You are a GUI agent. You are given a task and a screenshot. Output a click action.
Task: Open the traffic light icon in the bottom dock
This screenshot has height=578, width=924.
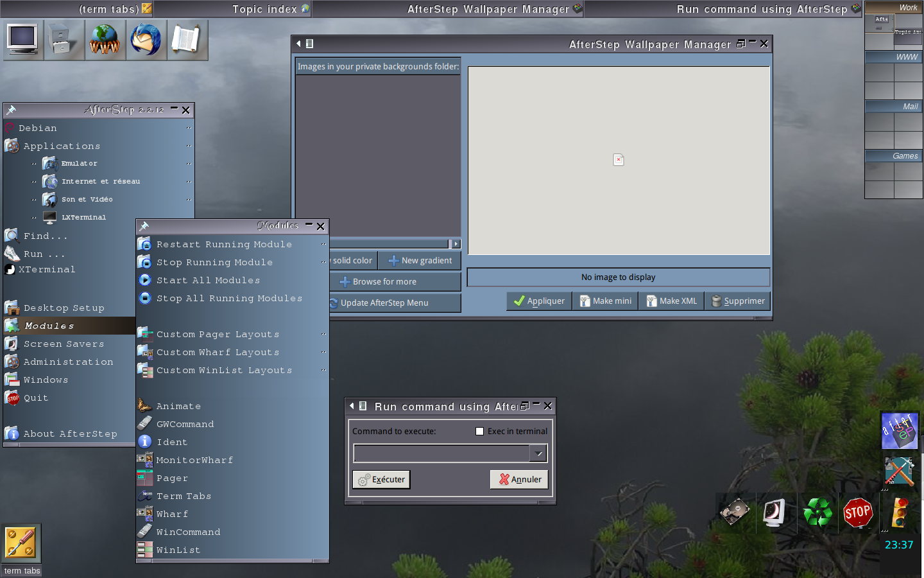click(899, 512)
